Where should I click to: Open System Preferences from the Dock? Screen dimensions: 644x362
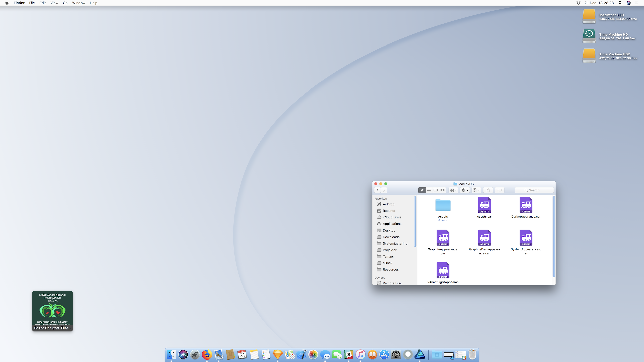pyautogui.click(x=396, y=355)
